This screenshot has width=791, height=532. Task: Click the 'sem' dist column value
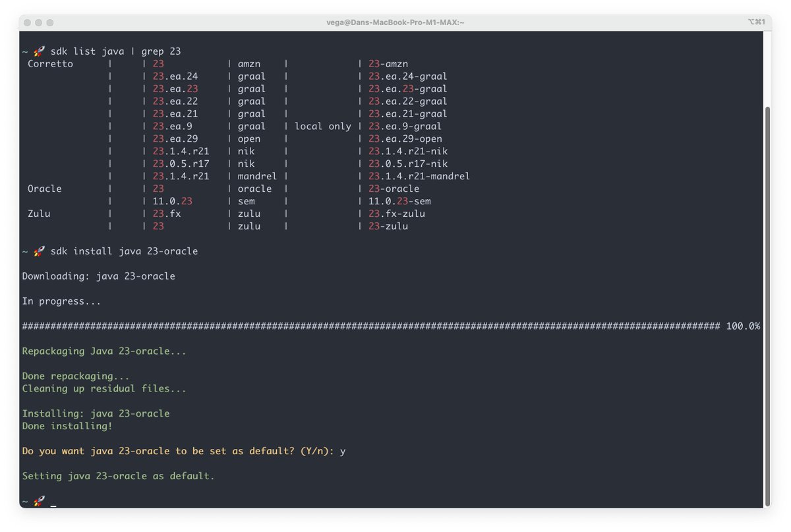[246, 201]
